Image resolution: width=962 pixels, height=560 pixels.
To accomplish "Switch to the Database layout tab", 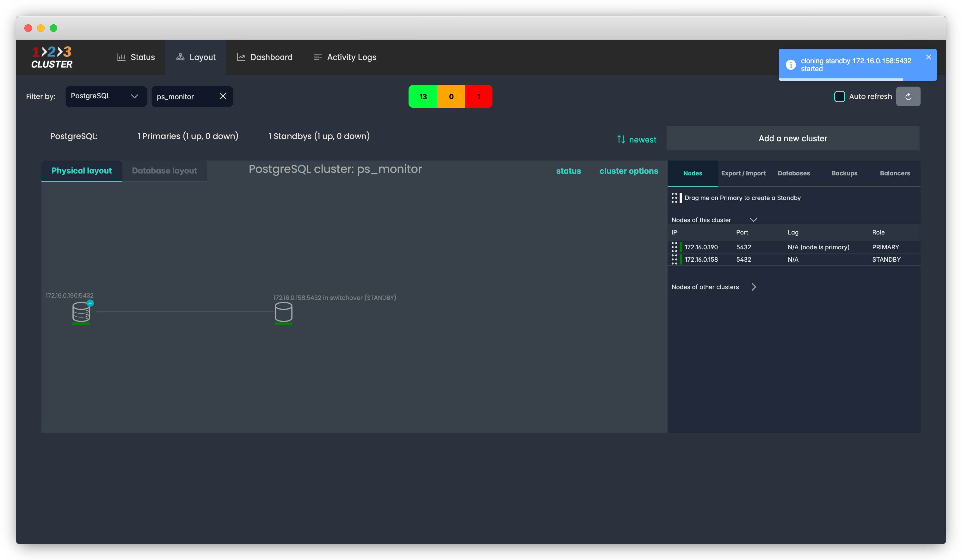I will click(164, 171).
